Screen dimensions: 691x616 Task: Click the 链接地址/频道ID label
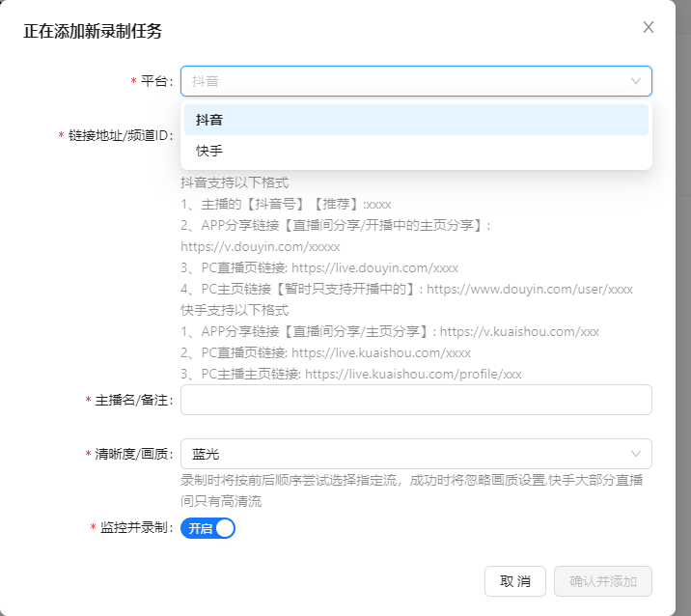coord(121,135)
